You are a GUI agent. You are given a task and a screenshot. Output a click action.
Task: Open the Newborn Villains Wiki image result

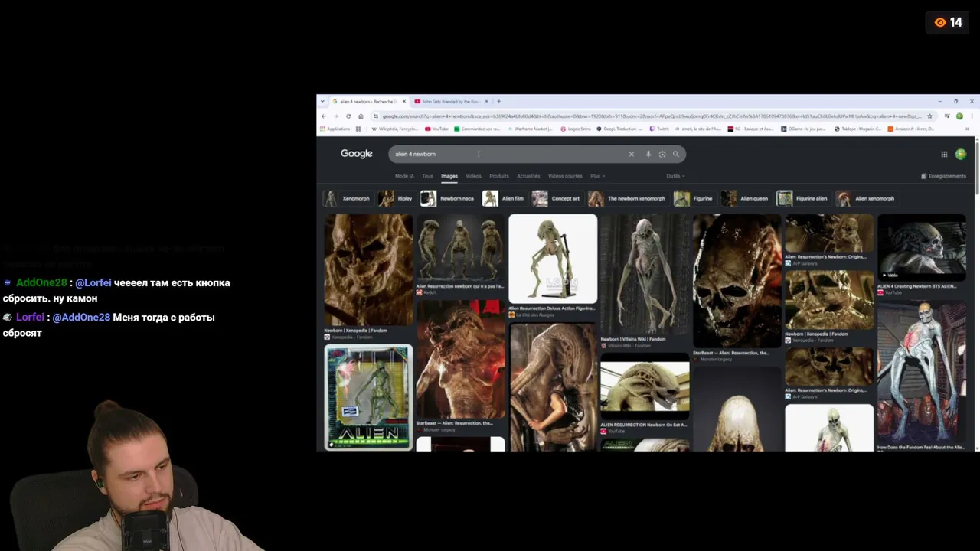coord(645,274)
